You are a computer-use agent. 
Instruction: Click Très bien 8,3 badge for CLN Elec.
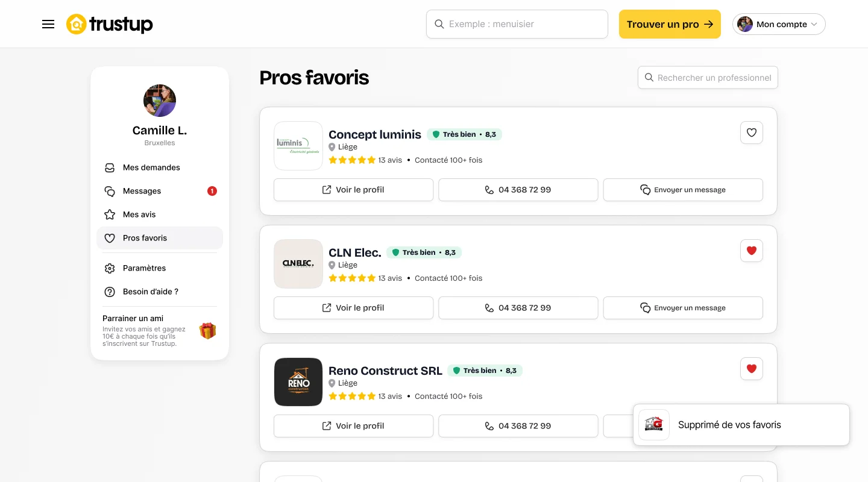point(424,252)
